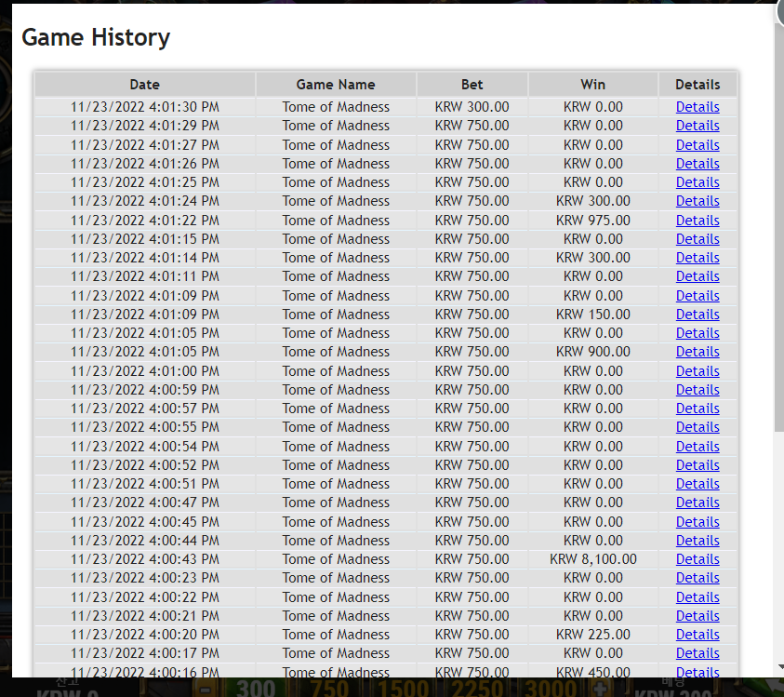Choose the 1500 bet button in the game bar
The width and height of the screenshot is (784, 697).
(x=403, y=688)
